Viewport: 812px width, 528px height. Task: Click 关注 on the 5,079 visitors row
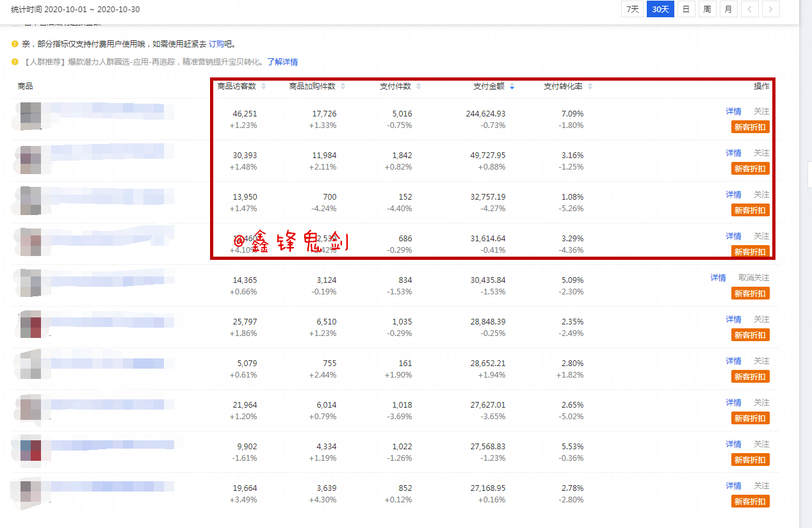click(761, 361)
